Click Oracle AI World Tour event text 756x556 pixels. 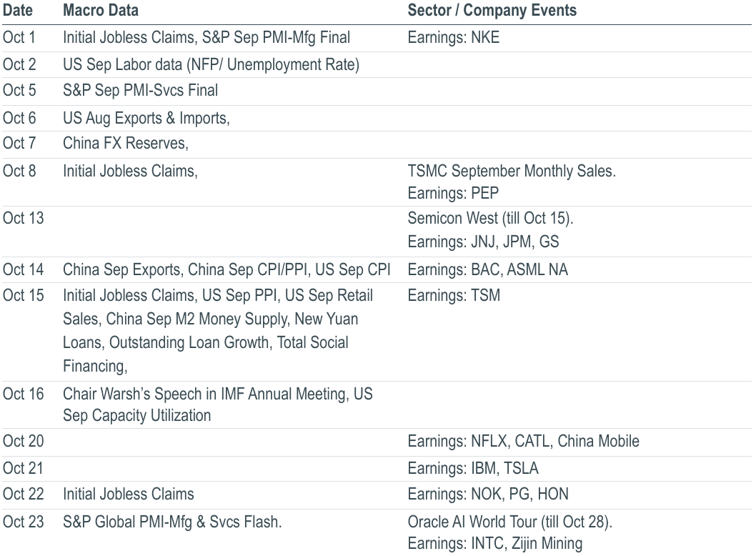tap(510, 522)
